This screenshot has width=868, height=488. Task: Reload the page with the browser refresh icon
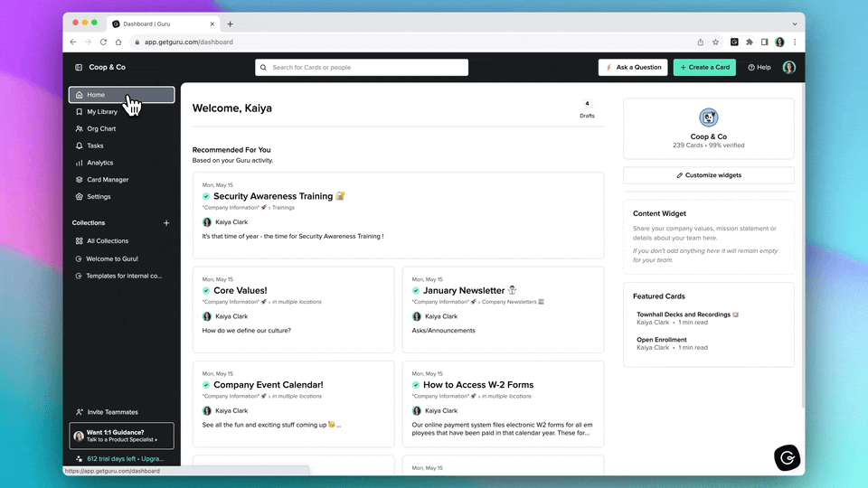[103, 42]
